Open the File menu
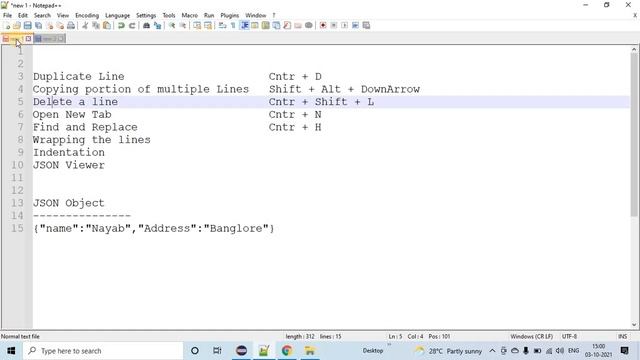The width and height of the screenshot is (640, 360). point(7,15)
